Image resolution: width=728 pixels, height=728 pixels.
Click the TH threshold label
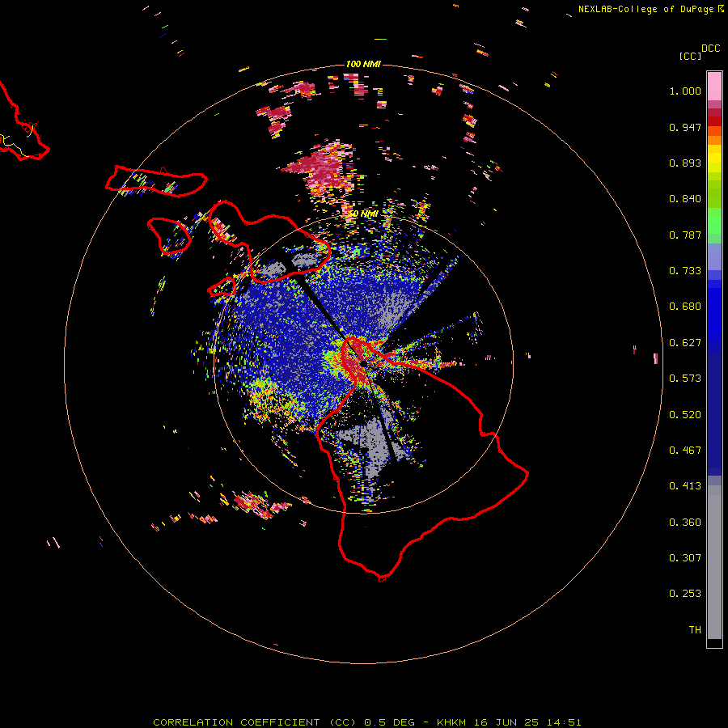coord(695,630)
